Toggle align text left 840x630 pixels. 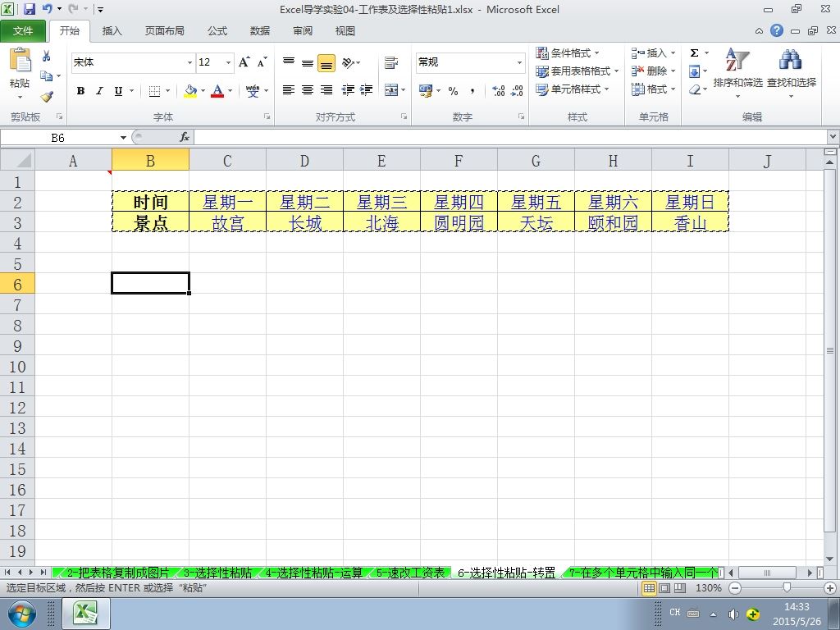point(289,90)
